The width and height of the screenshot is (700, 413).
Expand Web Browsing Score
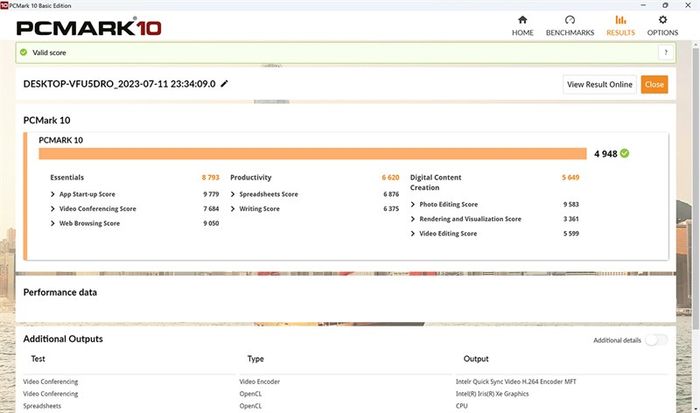pos(53,223)
